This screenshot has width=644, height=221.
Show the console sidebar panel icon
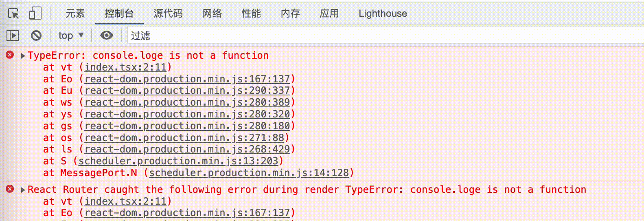(13, 35)
